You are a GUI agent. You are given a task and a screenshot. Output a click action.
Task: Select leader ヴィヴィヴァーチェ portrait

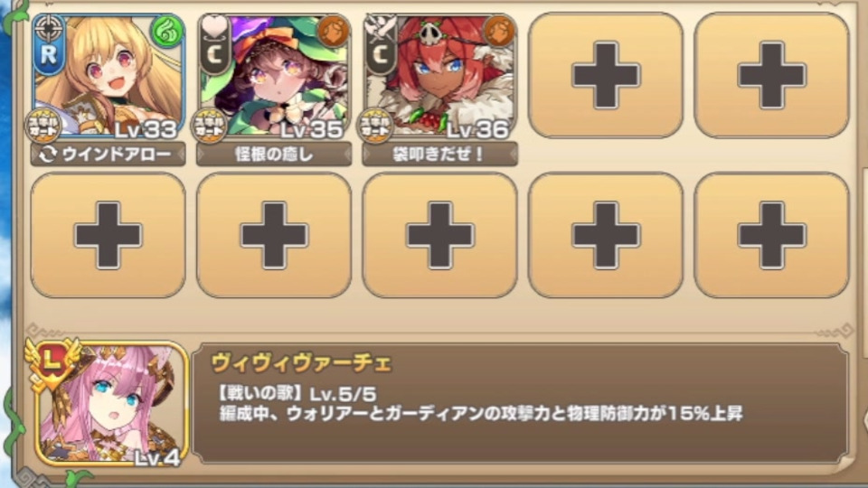[x=108, y=403]
